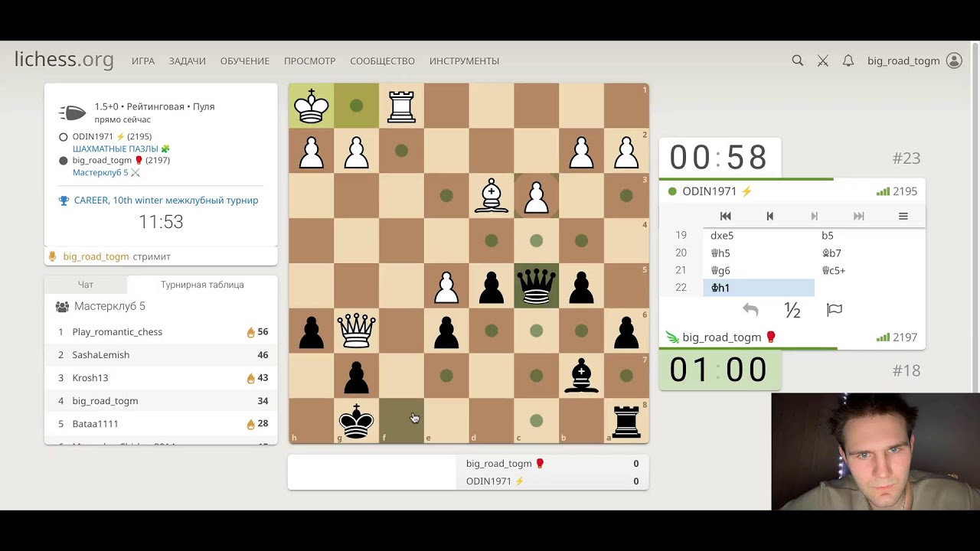Select the black pawn on g7
980x551 pixels.
point(356,377)
